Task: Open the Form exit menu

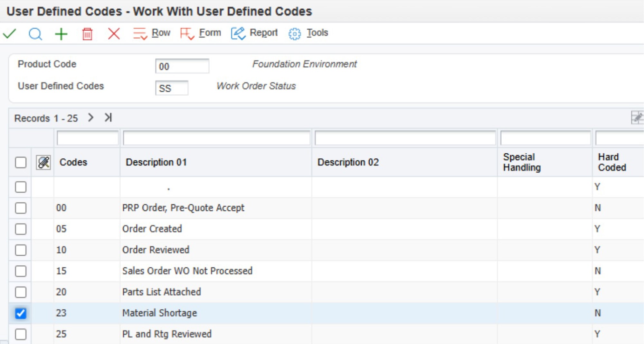Action: click(x=201, y=33)
